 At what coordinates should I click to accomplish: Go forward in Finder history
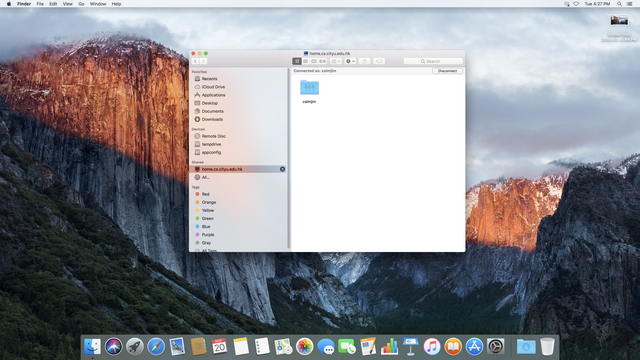[x=203, y=61]
